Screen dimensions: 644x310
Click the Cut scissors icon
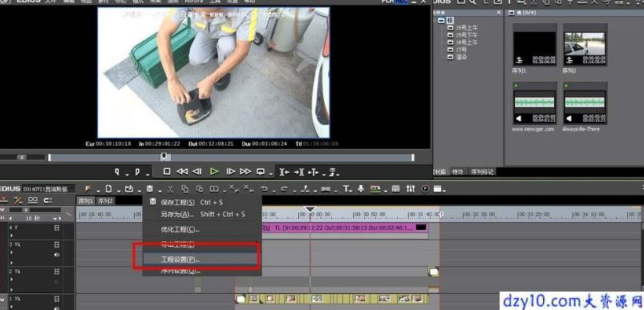tap(171, 188)
